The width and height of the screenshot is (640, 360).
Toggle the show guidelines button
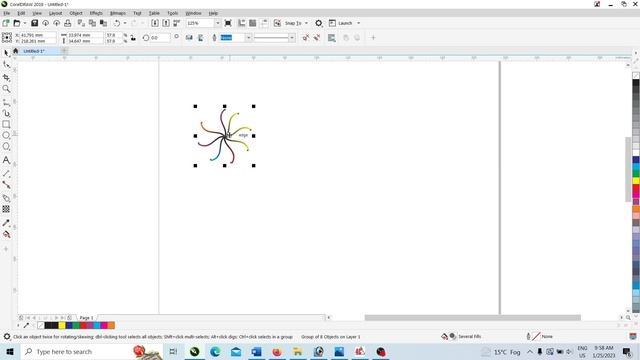pyautogui.click(x=264, y=23)
